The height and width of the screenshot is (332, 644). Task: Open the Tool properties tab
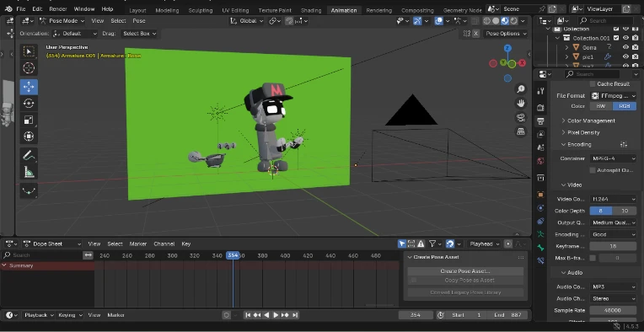coord(540,91)
